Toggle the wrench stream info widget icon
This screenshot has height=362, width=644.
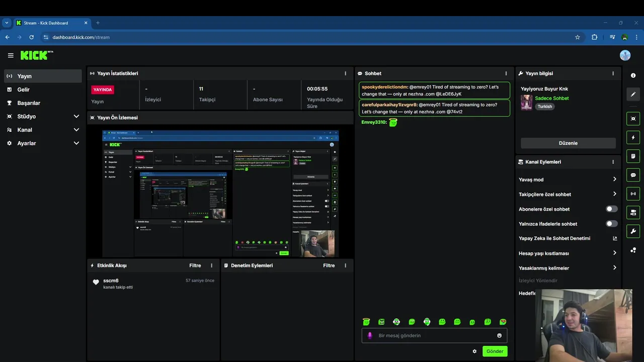pyautogui.click(x=633, y=231)
